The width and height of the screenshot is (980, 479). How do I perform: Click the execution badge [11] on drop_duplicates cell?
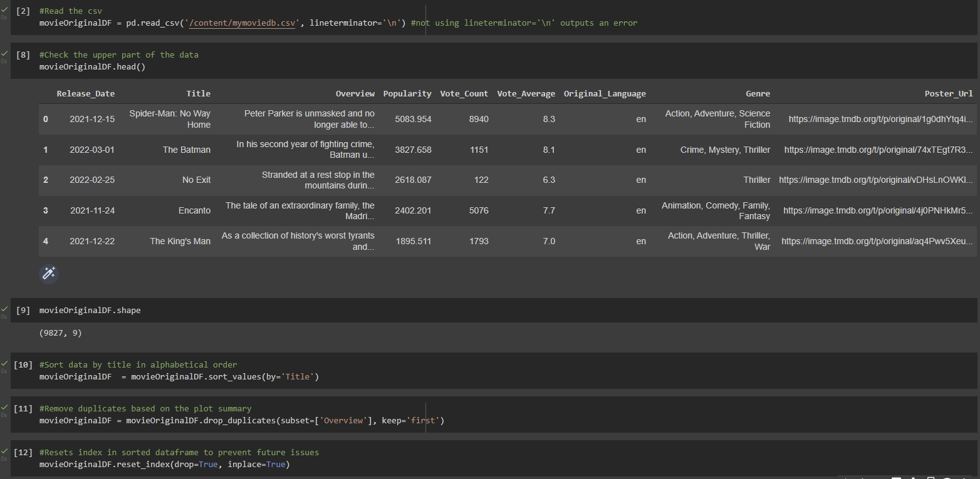(x=23, y=408)
